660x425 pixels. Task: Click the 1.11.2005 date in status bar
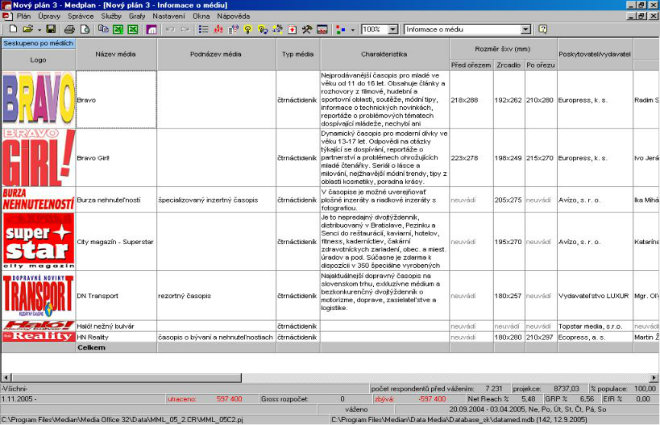19,399
